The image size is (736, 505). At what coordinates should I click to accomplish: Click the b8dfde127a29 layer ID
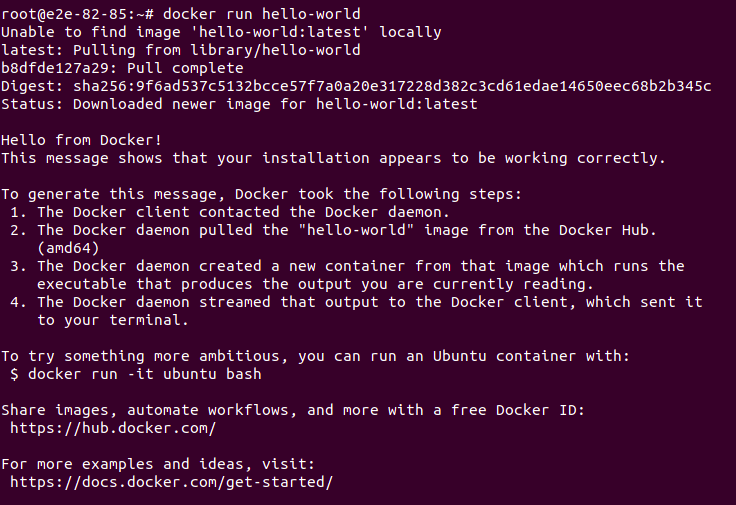click(x=55, y=69)
